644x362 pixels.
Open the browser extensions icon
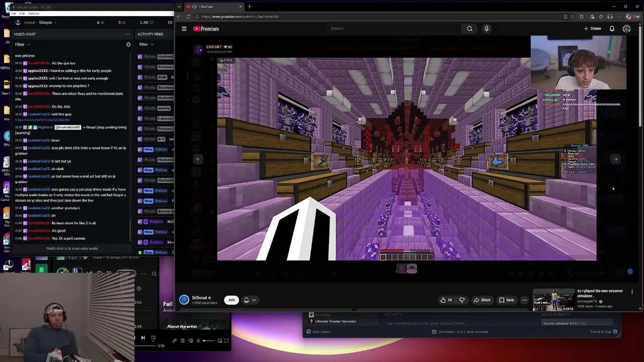[x=582, y=17]
